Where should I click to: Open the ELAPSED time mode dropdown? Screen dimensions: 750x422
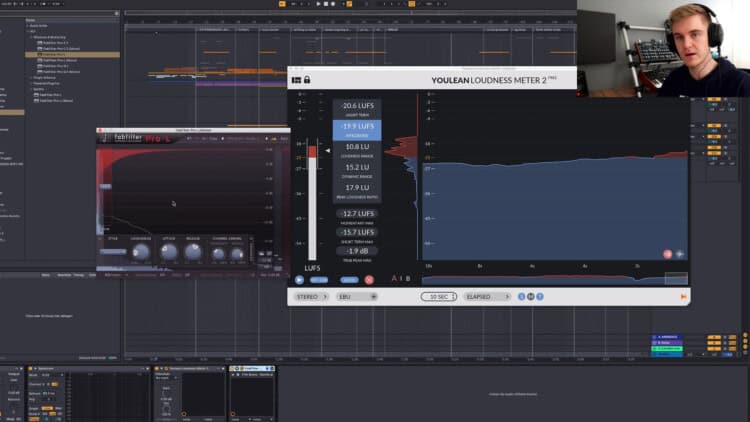pos(487,297)
